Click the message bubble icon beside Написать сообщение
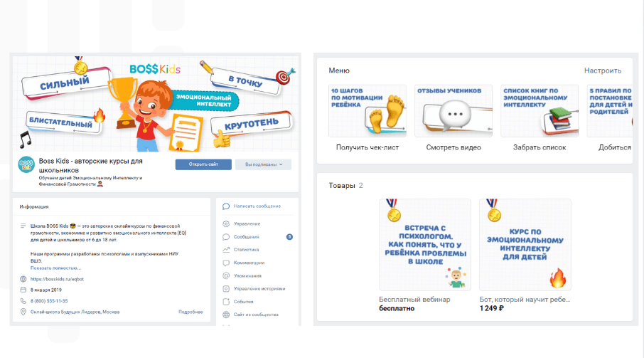Viewport: 644px width, 358px height. point(226,206)
